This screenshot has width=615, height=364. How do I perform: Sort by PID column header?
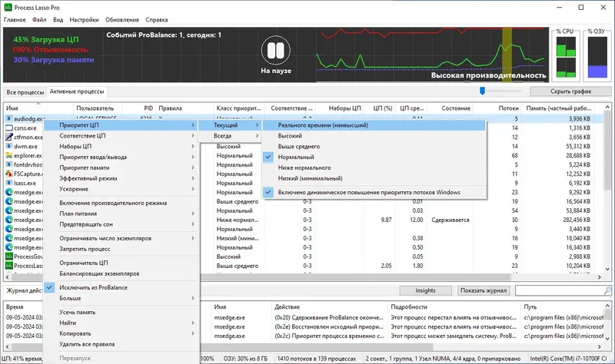(138, 108)
